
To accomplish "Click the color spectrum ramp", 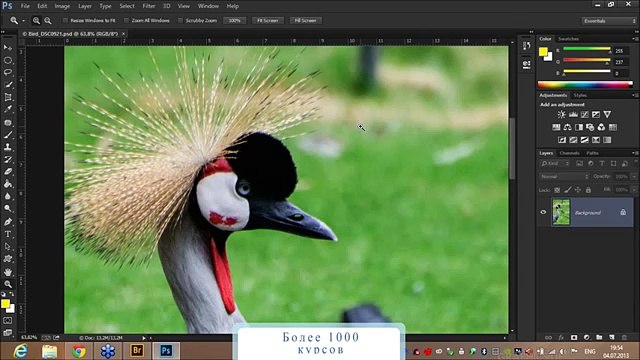I will pos(585,85).
